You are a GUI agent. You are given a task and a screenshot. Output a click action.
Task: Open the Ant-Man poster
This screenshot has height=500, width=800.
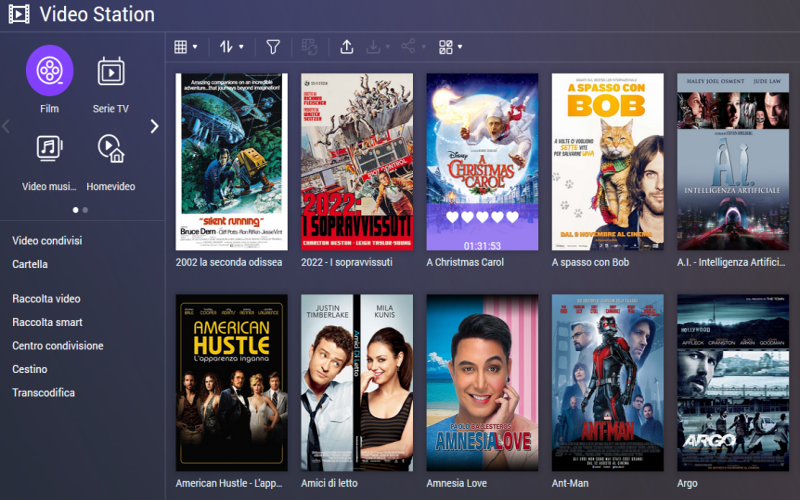tap(608, 383)
